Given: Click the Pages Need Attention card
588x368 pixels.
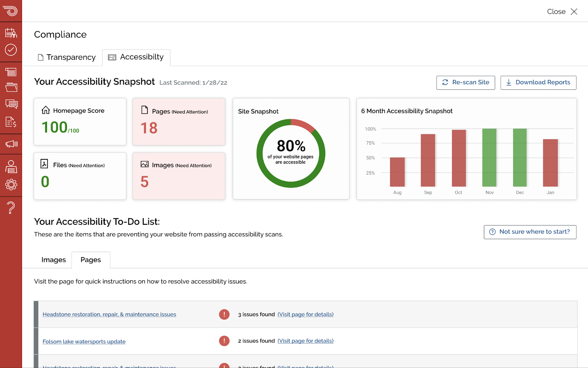Looking at the screenshot, I should 179,122.
